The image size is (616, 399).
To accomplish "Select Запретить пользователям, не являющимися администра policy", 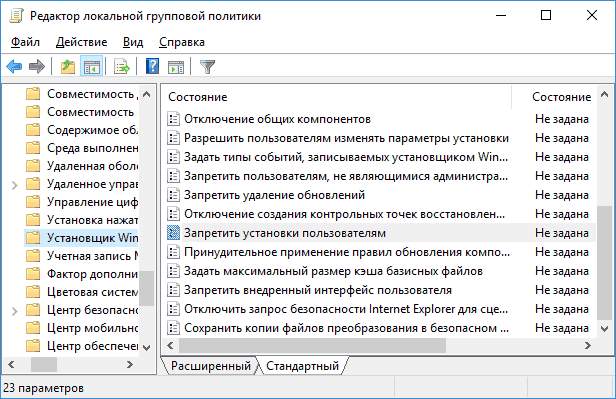I will (x=380, y=176).
